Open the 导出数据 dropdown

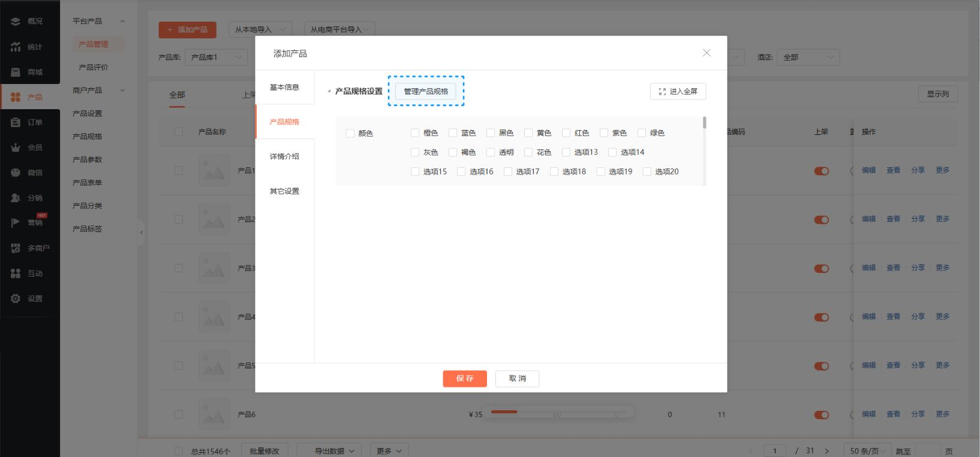point(329,451)
